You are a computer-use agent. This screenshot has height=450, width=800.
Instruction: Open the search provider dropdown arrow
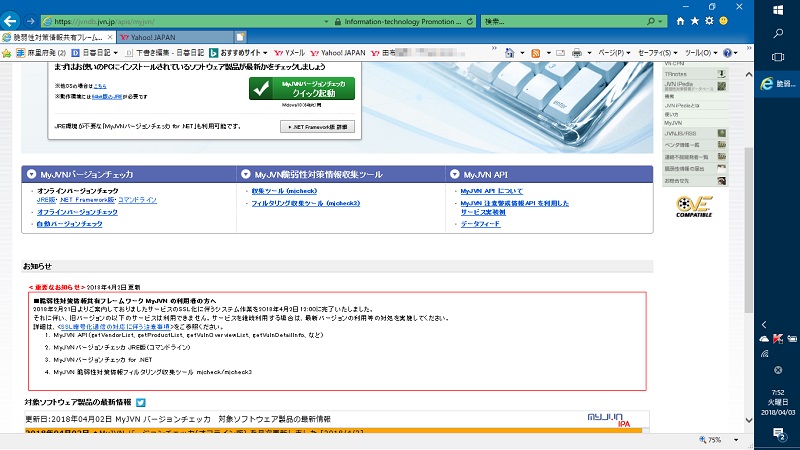(x=660, y=21)
